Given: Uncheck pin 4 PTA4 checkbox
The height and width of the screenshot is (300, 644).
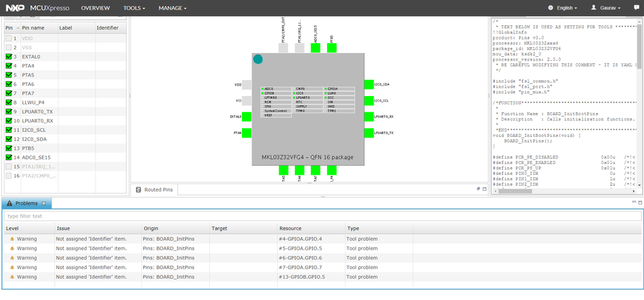Looking at the screenshot, I should (8, 66).
